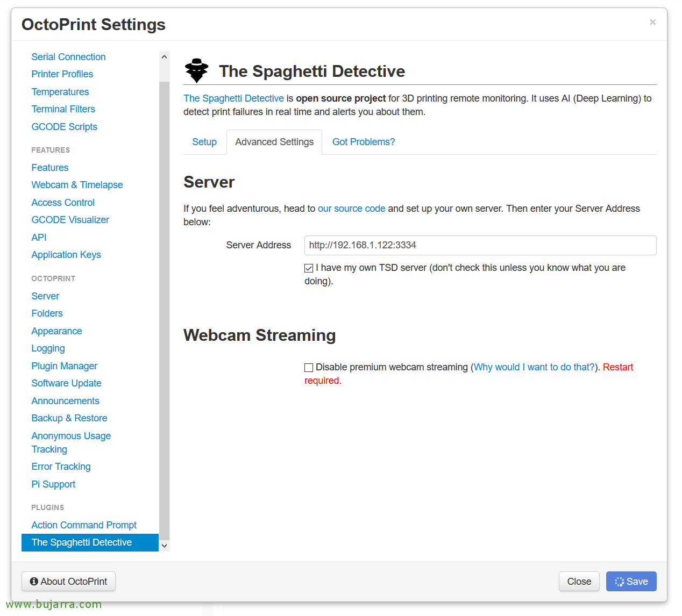This screenshot has height=616, width=682.
Task: Open Pi Support settings
Action: (x=53, y=484)
